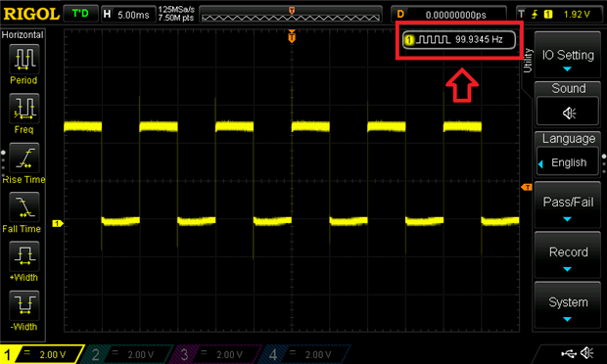This screenshot has width=607, height=364.
Task: Click the RIGOL logo
Action: click(31, 14)
